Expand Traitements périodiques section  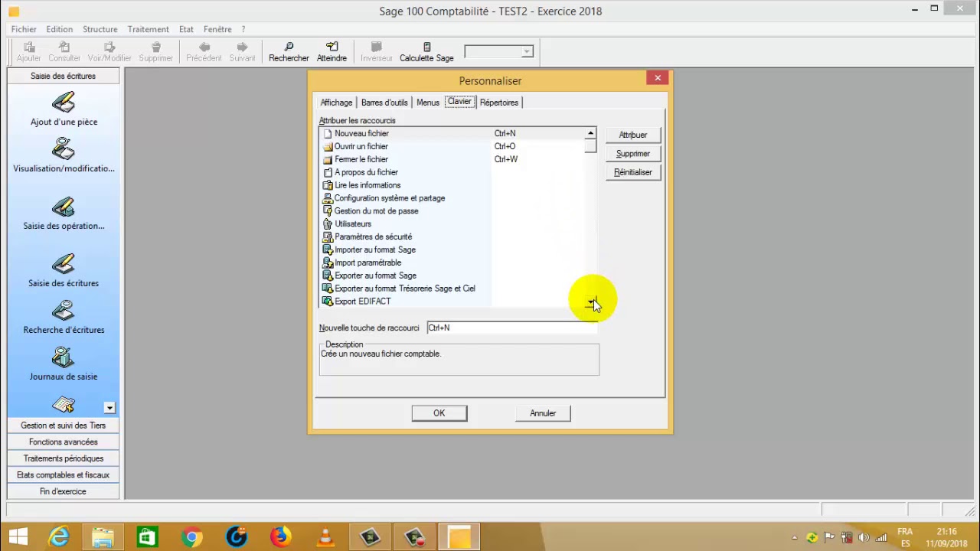pos(63,458)
